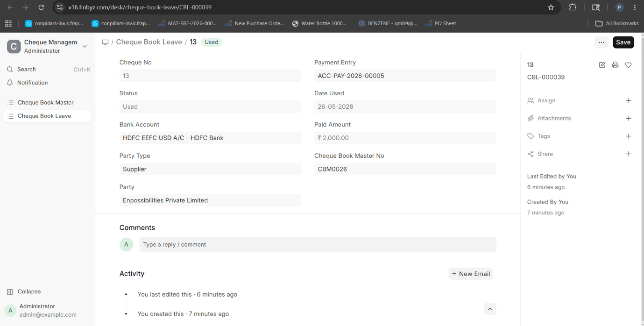
Task: Click the edit title pencil icon
Action: (x=602, y=65)
